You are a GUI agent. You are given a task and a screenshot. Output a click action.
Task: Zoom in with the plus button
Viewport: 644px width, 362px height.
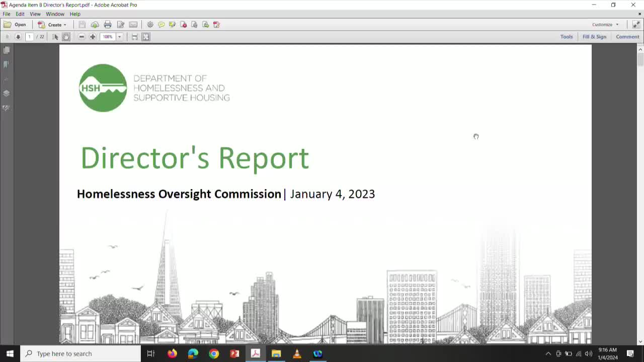coord(93,37)
